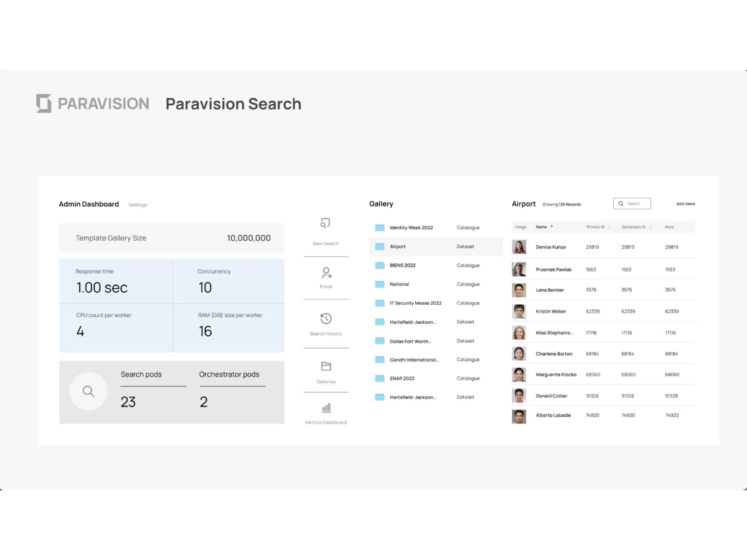
Task: Click the Search field in the Airport panel
Action: click(x=632, y=203)
